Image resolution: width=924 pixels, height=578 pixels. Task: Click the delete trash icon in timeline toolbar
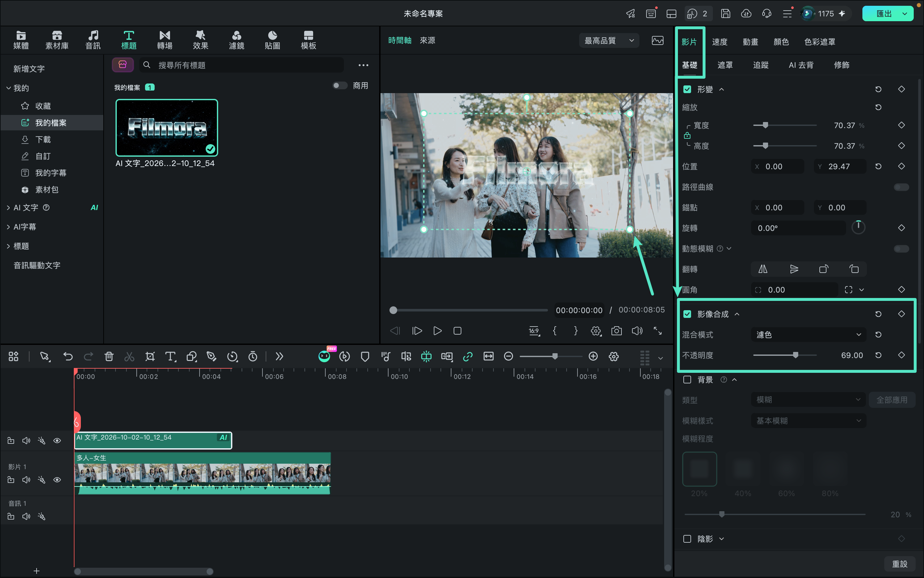[109, 356]
